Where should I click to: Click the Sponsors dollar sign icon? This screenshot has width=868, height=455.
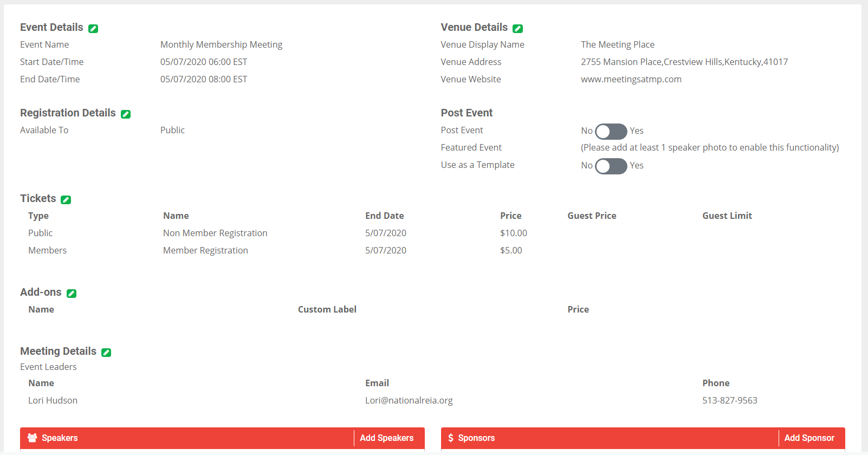[x=451, y=438]
